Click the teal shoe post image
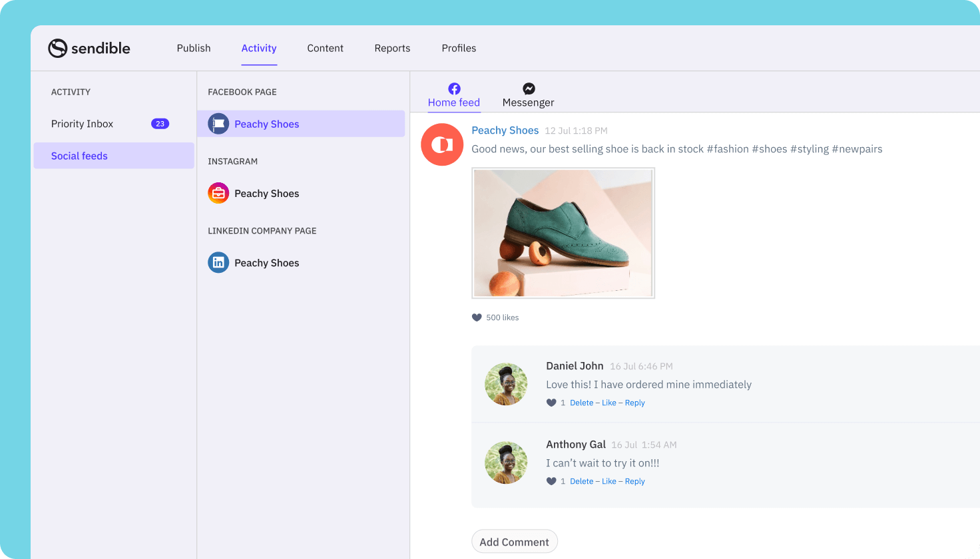Image resolution: width=980 pixels, height=559 pixels. (x=563, y=232)
